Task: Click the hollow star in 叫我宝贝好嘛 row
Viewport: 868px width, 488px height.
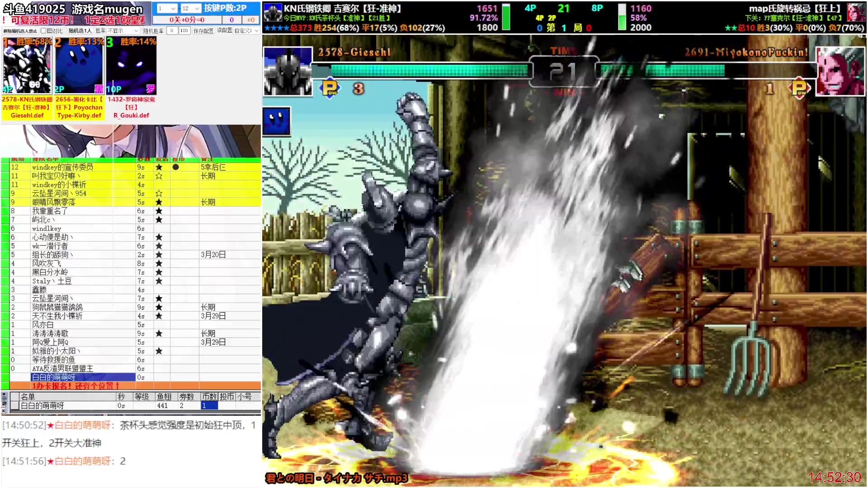Action: [x=159, y=176]
